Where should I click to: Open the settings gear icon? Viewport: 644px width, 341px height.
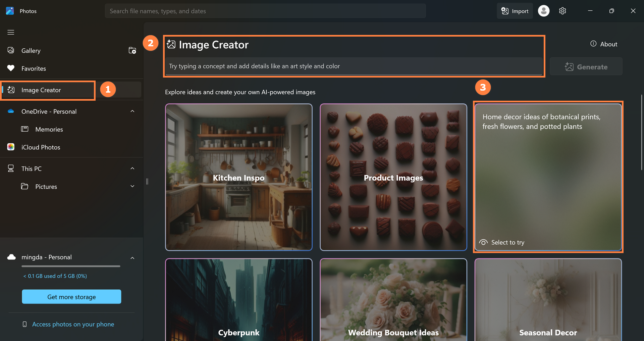click(x=562, y=11)
